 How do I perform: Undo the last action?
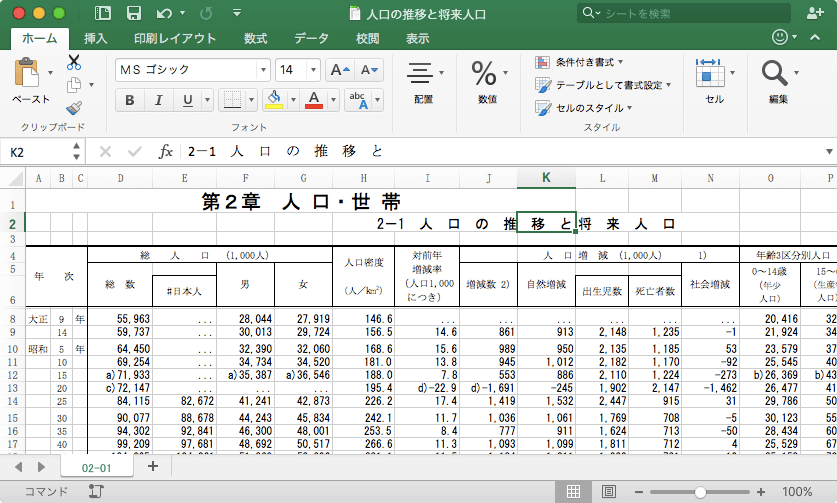[164, 13]
